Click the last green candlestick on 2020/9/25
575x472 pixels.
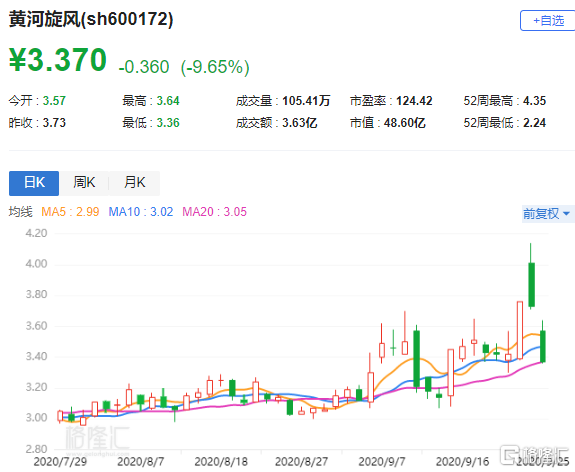542,346
